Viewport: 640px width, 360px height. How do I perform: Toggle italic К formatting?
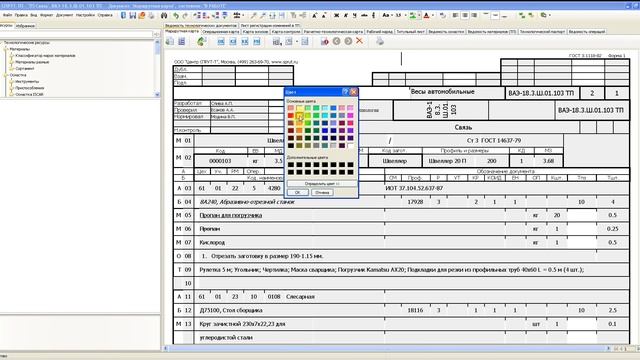tap(346, 16)
